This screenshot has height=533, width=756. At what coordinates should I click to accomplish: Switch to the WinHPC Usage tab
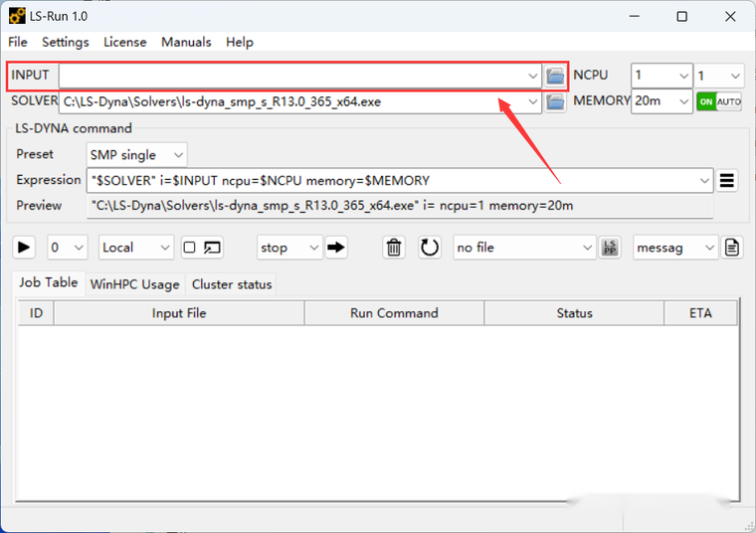[x=135, y=284]
